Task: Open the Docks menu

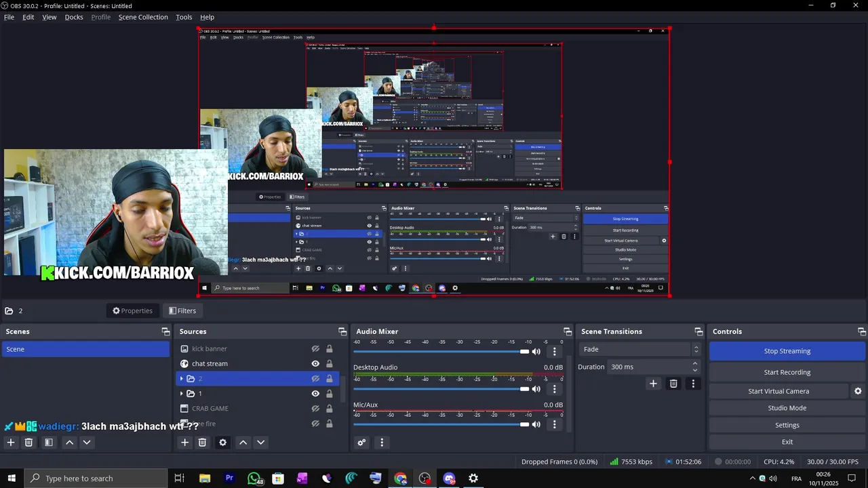Action: click(74, 17)
